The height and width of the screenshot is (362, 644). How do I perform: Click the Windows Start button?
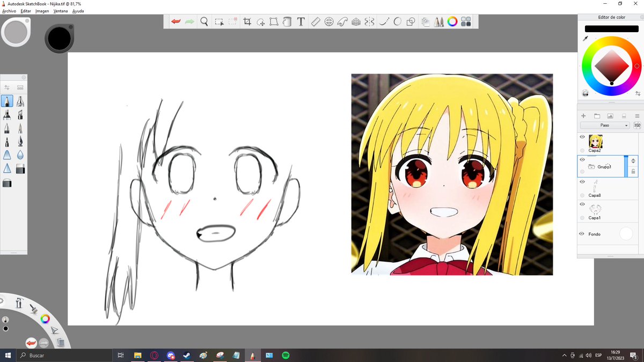coord(8,355)
